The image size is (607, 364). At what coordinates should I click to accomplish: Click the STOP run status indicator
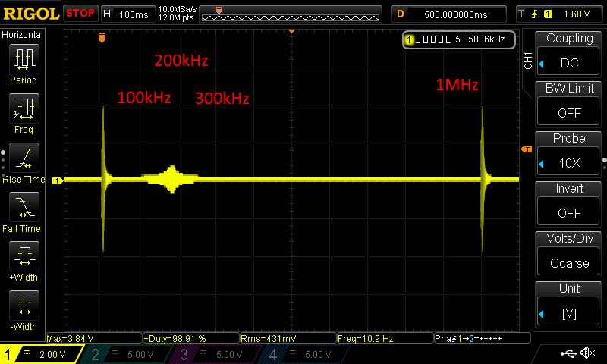[80, 14]
